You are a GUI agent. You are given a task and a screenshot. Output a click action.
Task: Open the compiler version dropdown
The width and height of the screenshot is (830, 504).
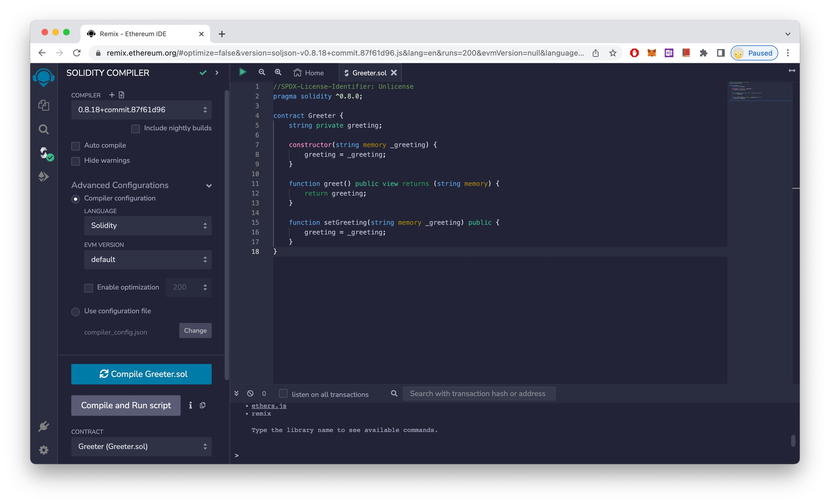tap(141, 110)
